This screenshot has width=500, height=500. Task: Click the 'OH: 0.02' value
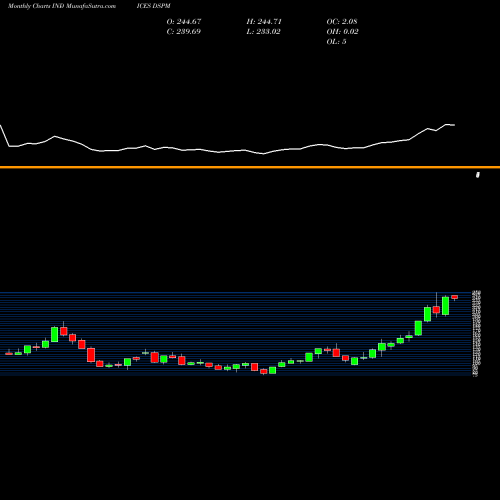click(342, 32)
